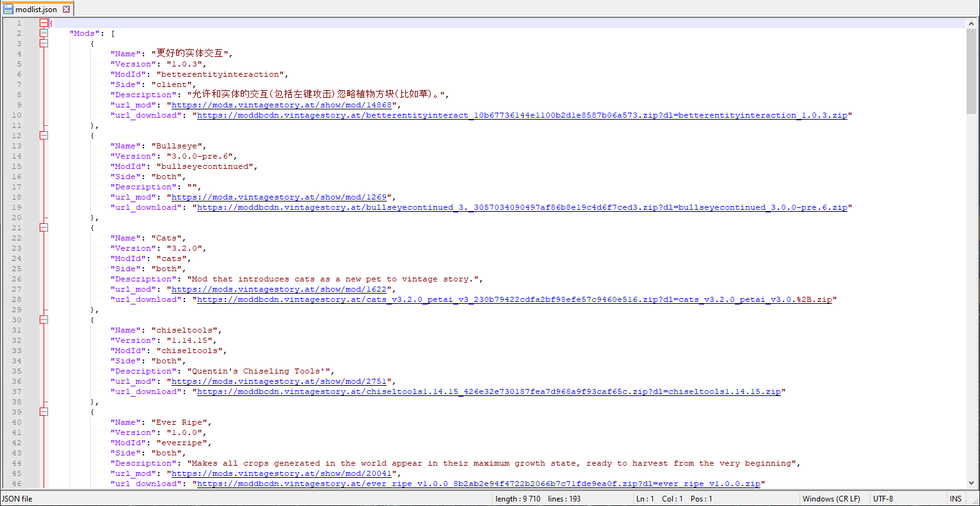Collapse the Bullseye mod block fold marker on line 12
Image resolution: width=980 pixels, height=506 pixels.
tap(44, 136)
